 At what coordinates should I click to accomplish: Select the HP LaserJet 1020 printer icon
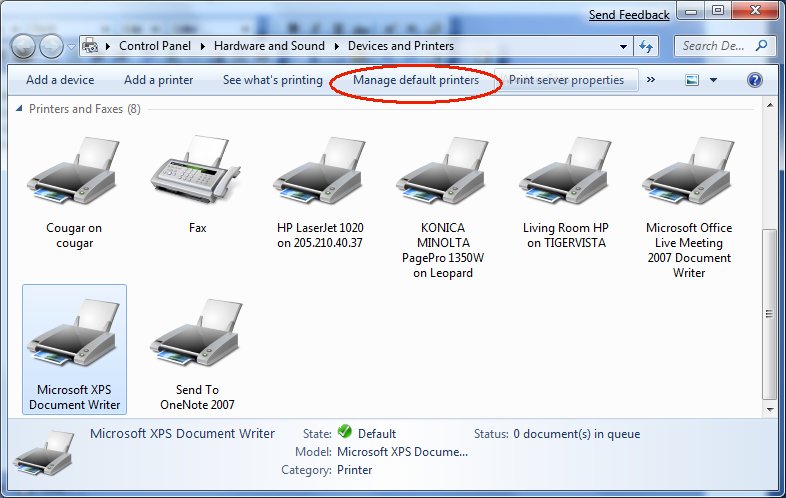[320, 172]
